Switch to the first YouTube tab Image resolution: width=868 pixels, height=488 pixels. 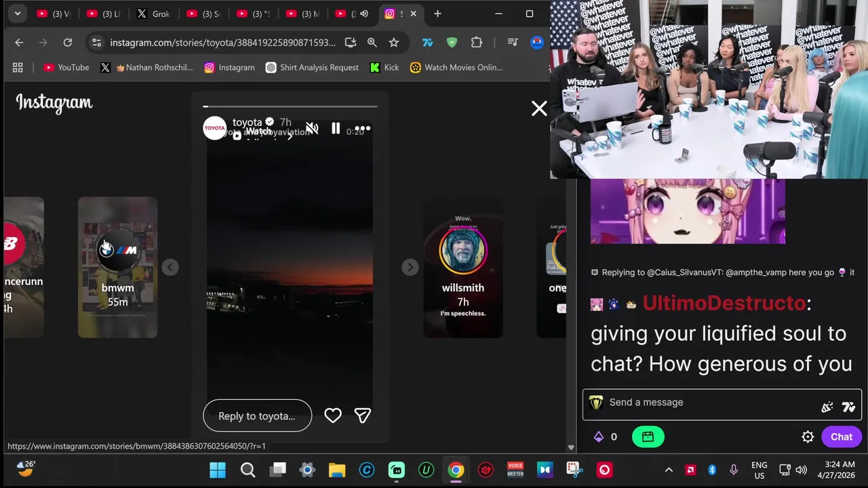[53, 14]
